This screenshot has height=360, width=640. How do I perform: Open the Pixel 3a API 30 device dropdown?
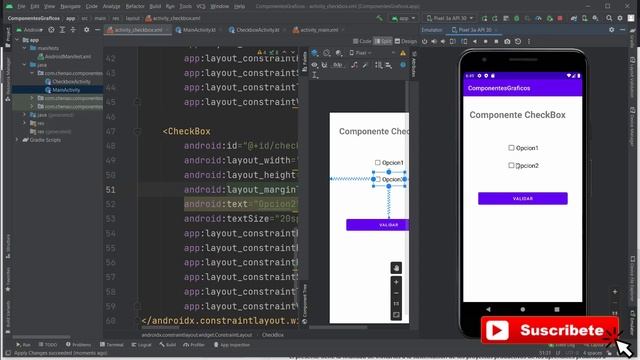coord(450,18)
